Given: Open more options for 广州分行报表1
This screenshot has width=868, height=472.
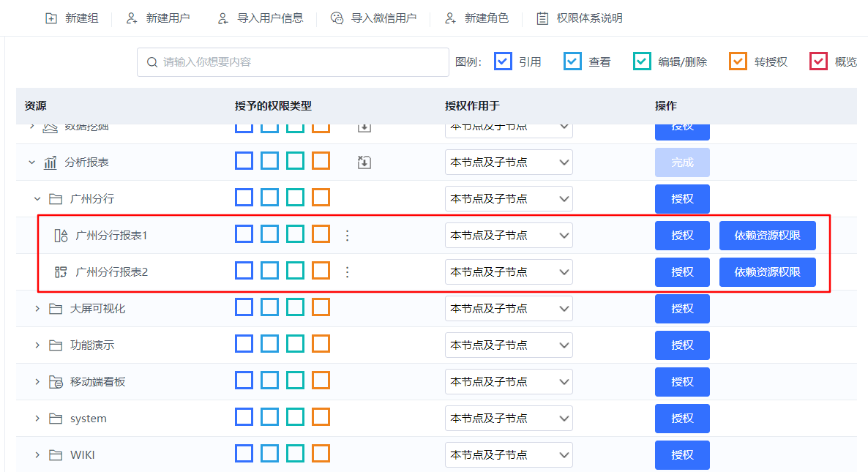Looking at the screenshot, I should tap(347, 236).
